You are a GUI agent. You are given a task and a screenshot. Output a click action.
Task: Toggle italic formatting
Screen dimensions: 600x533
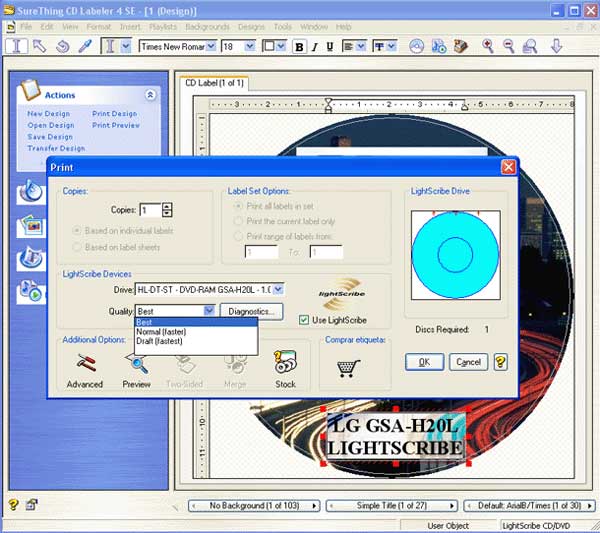click(315, 47)
